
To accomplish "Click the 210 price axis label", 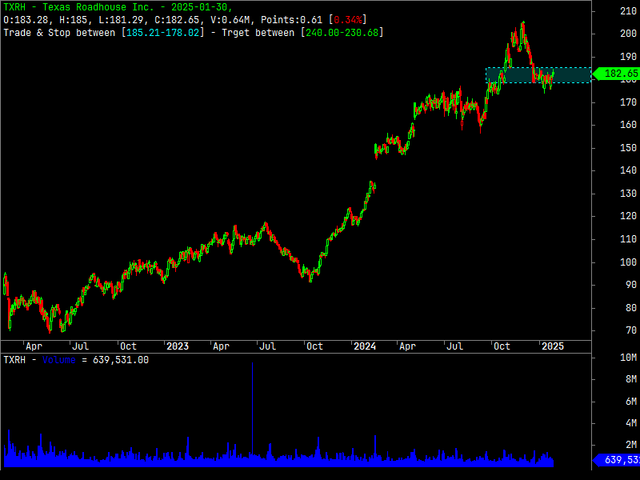I will click(x=628, y=11).
